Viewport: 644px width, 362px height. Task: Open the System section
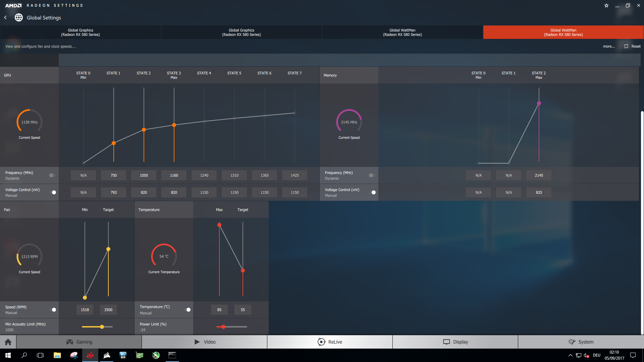581,342
